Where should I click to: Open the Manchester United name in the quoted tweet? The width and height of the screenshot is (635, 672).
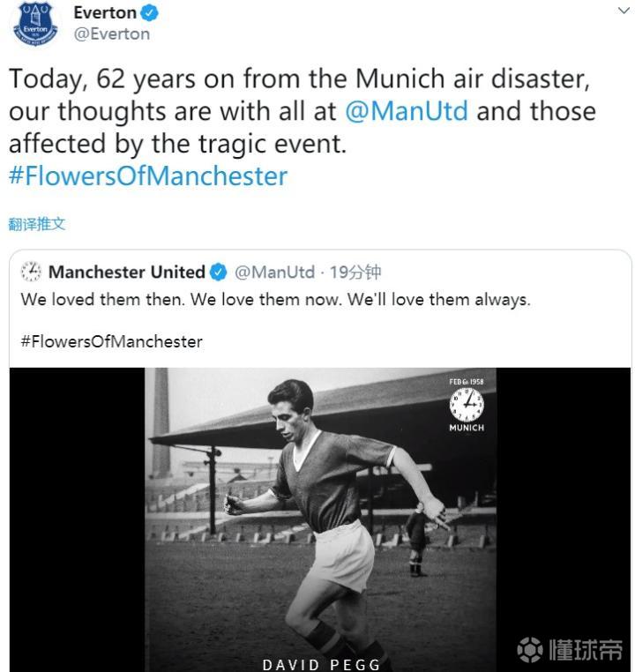point(126,273)
